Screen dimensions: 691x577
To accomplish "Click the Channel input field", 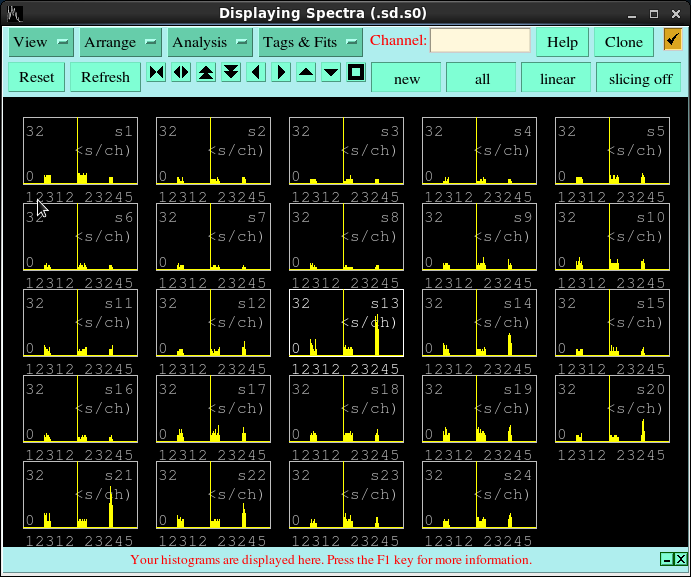I will click(x=480, y=41).
